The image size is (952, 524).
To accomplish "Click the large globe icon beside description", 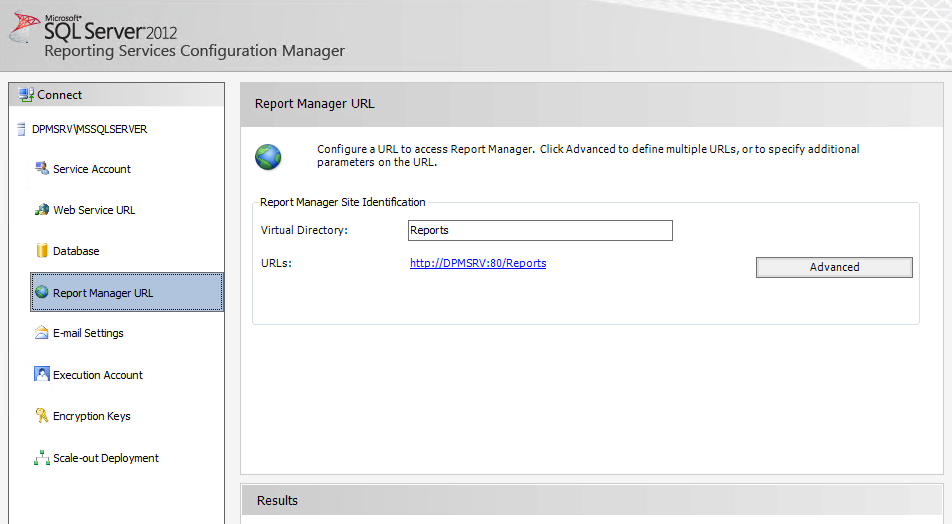I will (268, 157).
